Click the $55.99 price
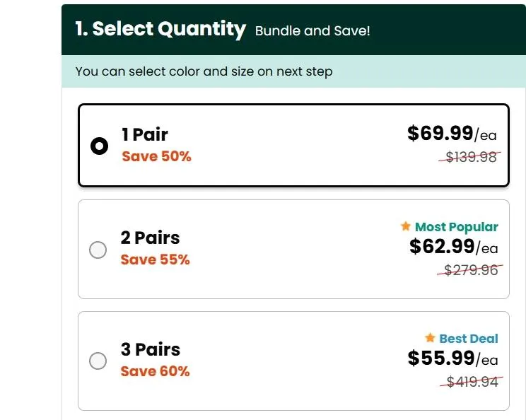The image size is (526, 420). point(442,358)
